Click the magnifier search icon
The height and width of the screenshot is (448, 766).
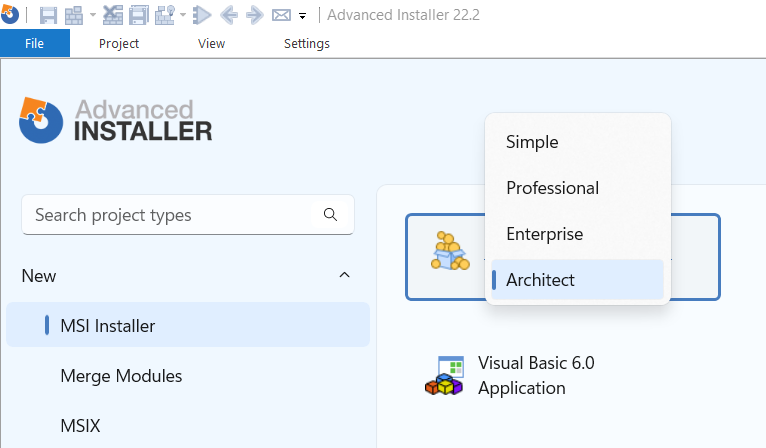(330, 214)
